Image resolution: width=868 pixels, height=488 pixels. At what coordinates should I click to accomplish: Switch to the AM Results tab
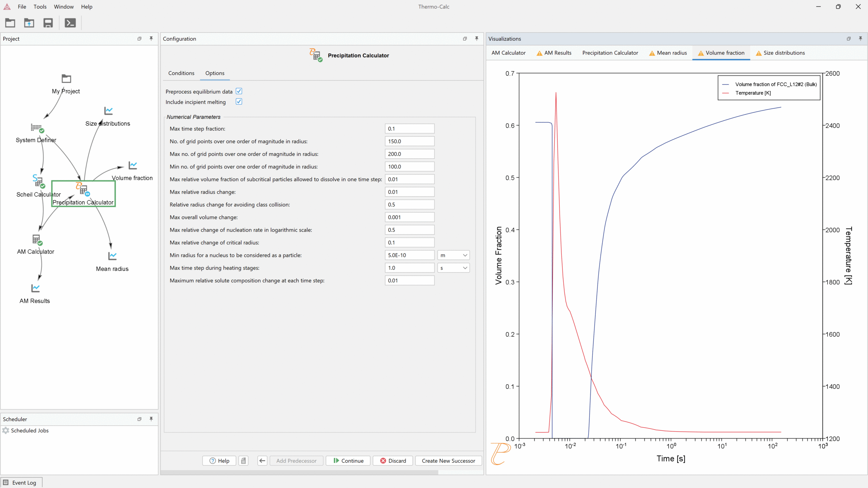554,53
